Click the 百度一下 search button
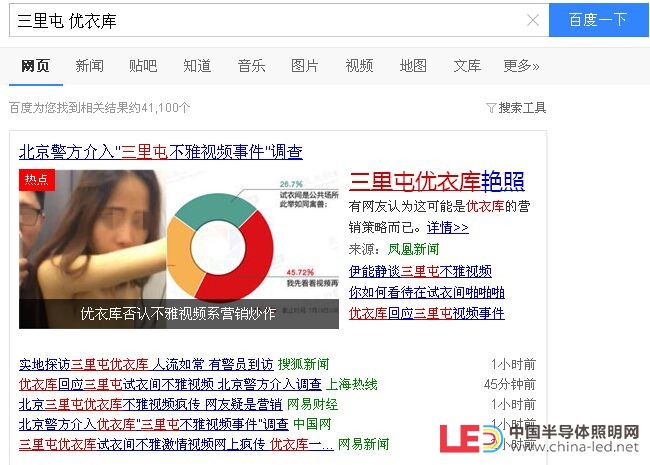This screenshot has height=465, width=650. tap(599, 20)
